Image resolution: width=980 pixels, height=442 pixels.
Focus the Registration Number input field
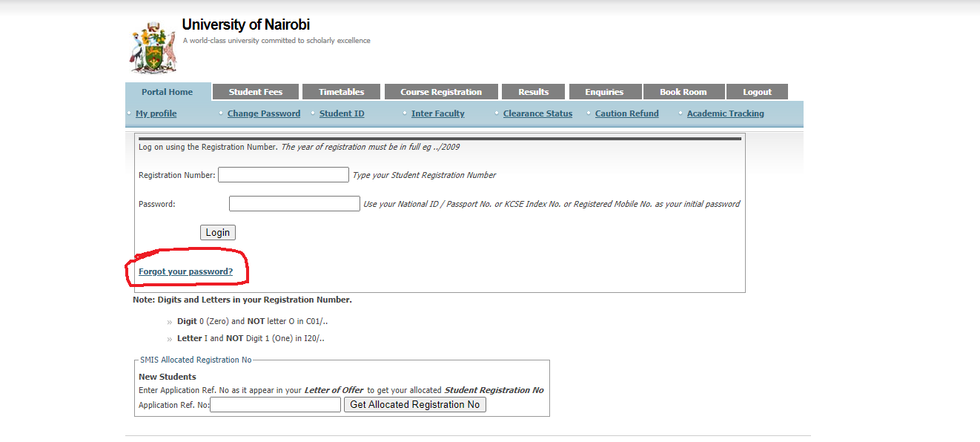click(x=283, y=175)
